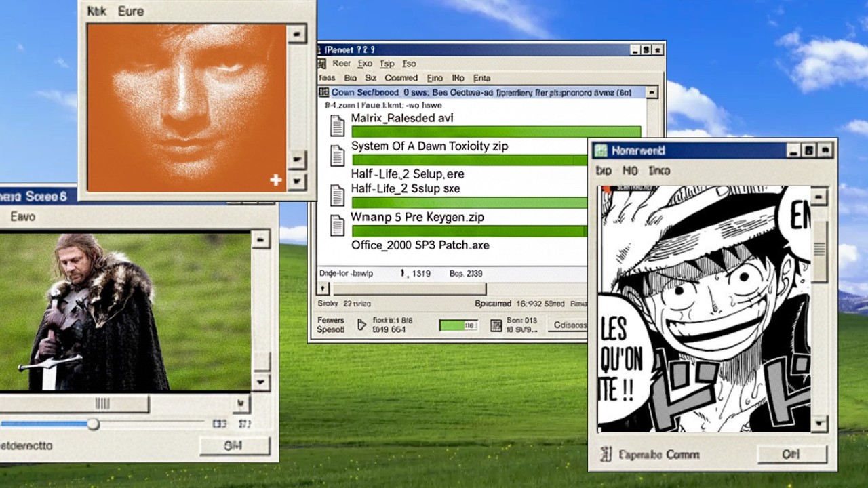Select the Office_2000 SP3 Patch.axe file name
The image size is (868, 488).
coord(420,245)
